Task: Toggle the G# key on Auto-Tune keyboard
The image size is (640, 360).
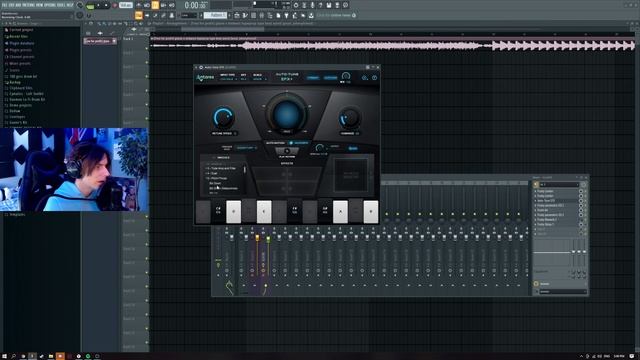Action: (325, 211)
